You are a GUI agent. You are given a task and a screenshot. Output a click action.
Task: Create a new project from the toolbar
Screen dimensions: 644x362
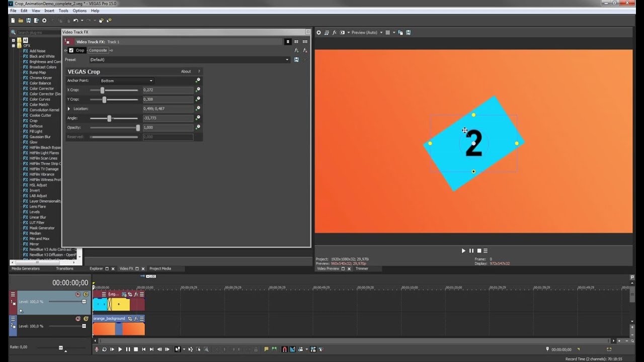[x=13, y=21]
